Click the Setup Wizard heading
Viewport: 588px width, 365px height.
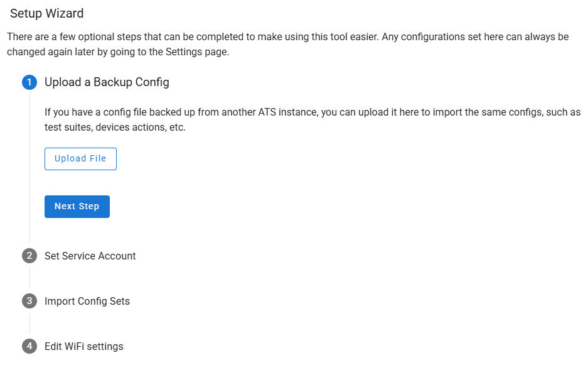pos(47,14)
